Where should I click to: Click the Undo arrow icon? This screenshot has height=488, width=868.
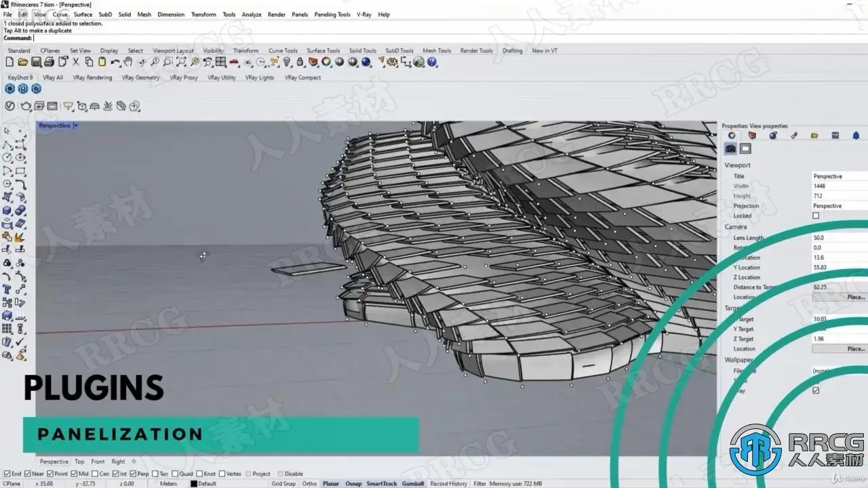[115, 62]
